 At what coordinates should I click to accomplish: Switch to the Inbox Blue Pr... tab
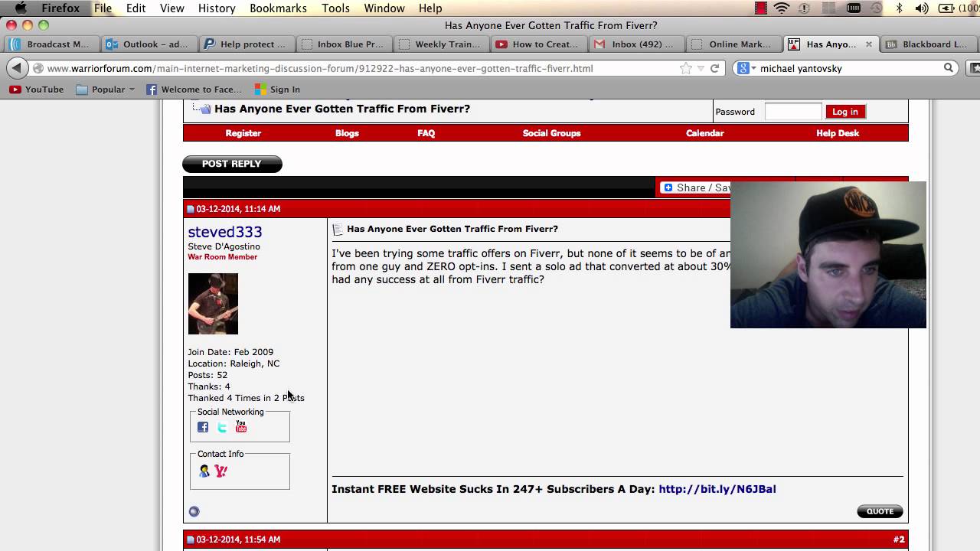tap(344, 44)
